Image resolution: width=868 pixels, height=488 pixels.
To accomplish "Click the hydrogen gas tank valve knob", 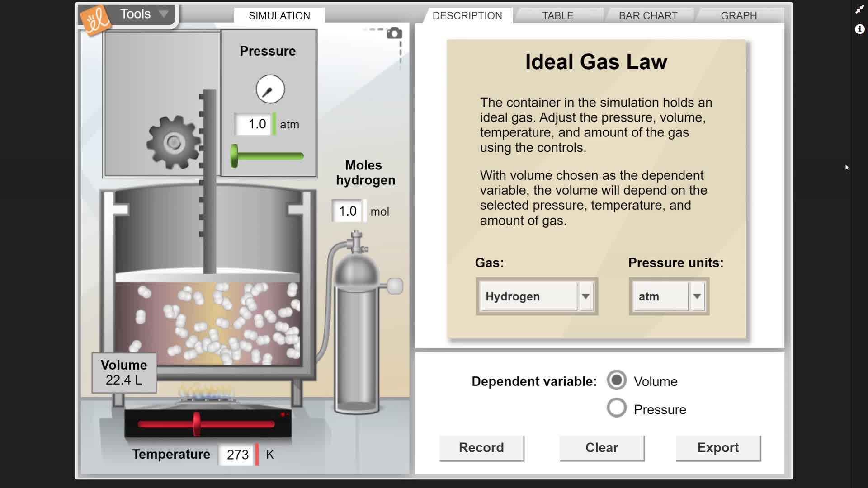I will click(x=395, y=286).
